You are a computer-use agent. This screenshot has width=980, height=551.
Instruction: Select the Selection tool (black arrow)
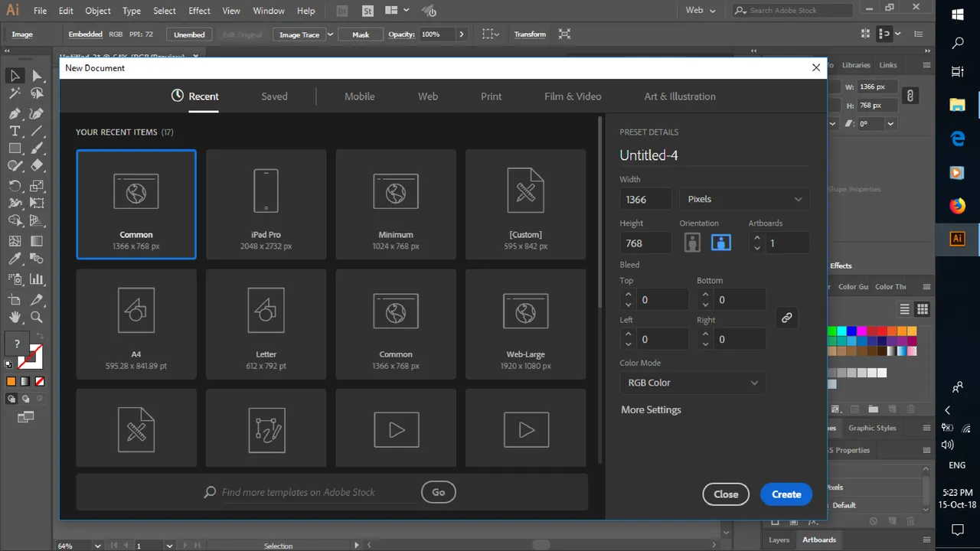point(15,76)
